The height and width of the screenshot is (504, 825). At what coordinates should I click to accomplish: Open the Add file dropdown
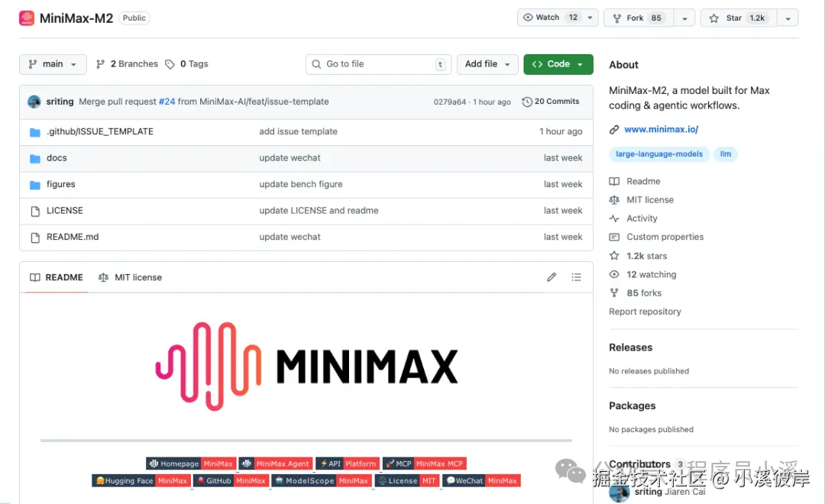pyautogui.click(x=487, y=64)
